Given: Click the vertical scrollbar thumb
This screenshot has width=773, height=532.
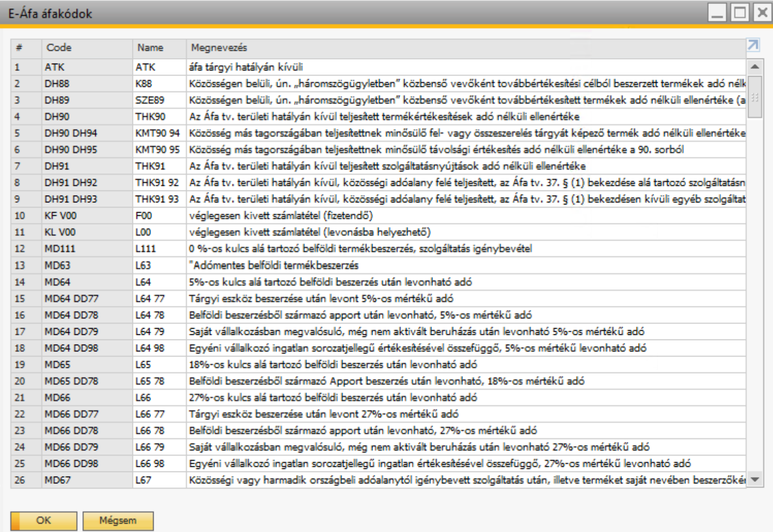Looking at the screenshot, I should pos(755,97).
